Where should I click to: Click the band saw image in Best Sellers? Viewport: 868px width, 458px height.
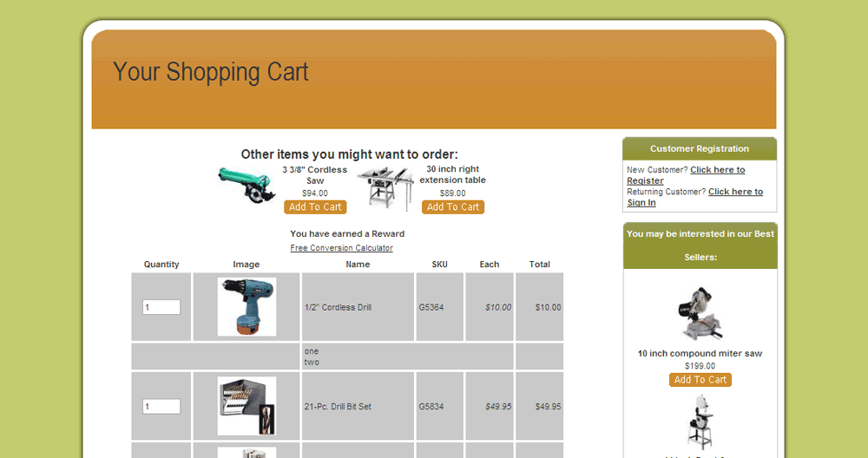[x=700, y=422]
